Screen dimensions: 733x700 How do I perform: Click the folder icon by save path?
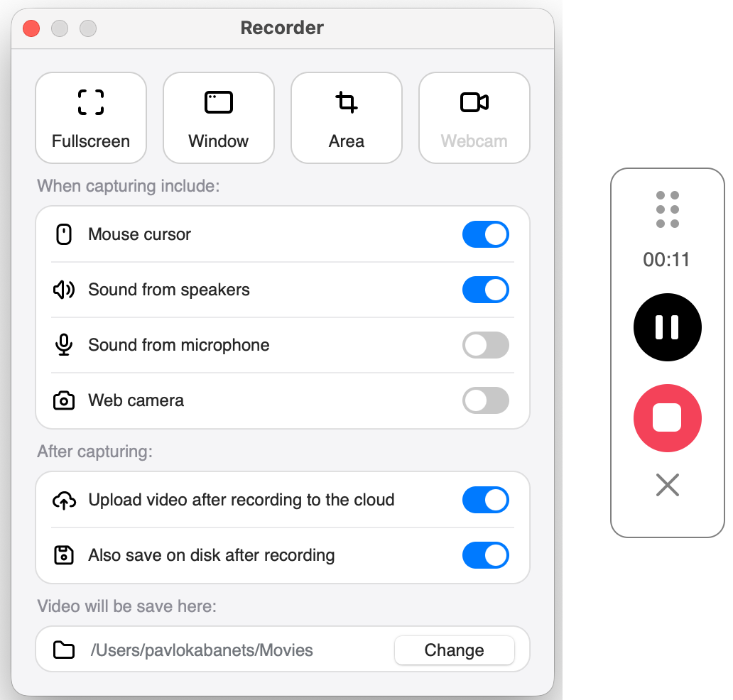[64, 650]
